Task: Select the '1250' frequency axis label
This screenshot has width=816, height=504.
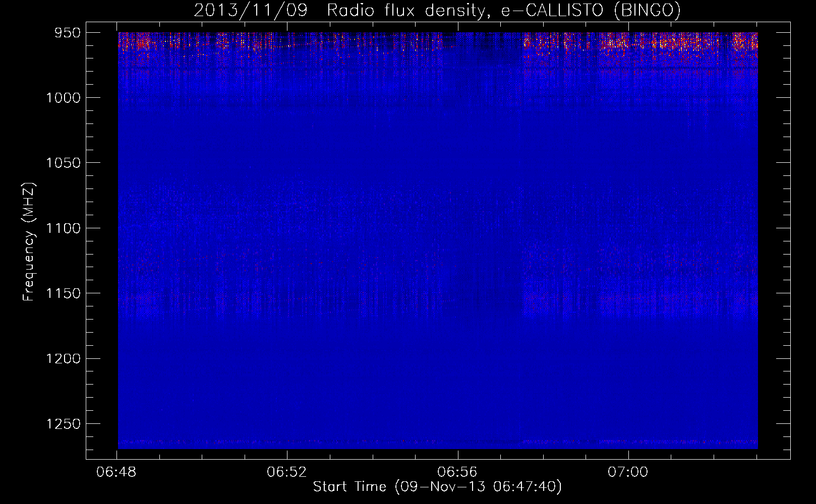Action: coord(64,424)
